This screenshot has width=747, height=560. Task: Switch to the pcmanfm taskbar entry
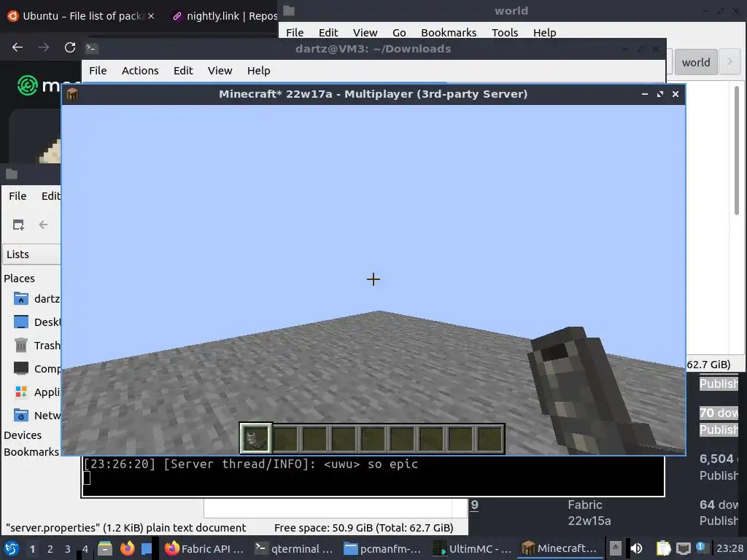pos(383,548)
